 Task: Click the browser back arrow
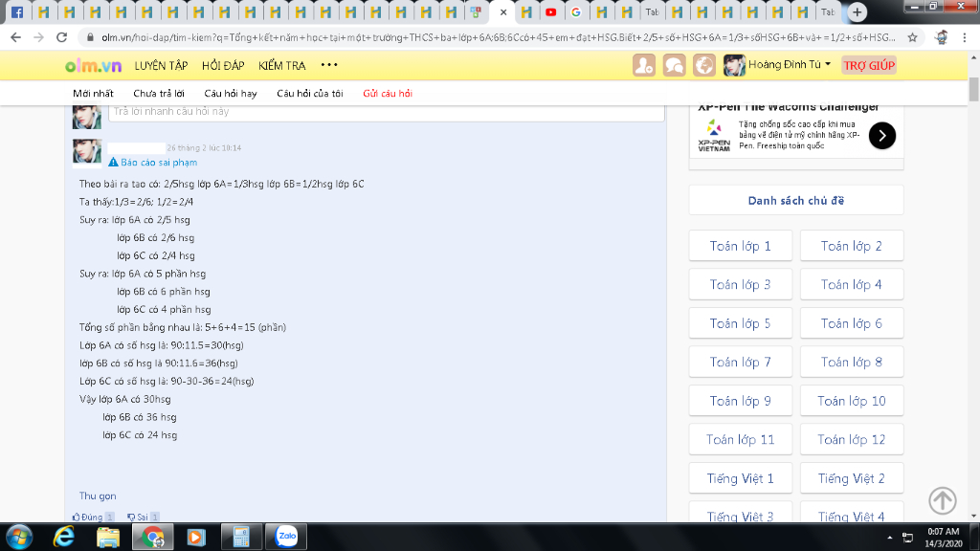coord(15,37)
